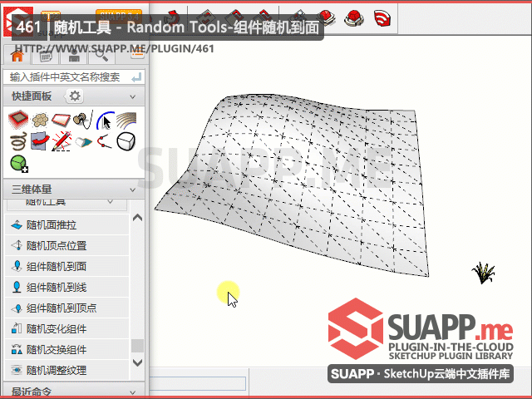Select the red-bordered flat face tool
Image resolution: width=532 pixels, height=399 pixels.
tap(61, 120)
